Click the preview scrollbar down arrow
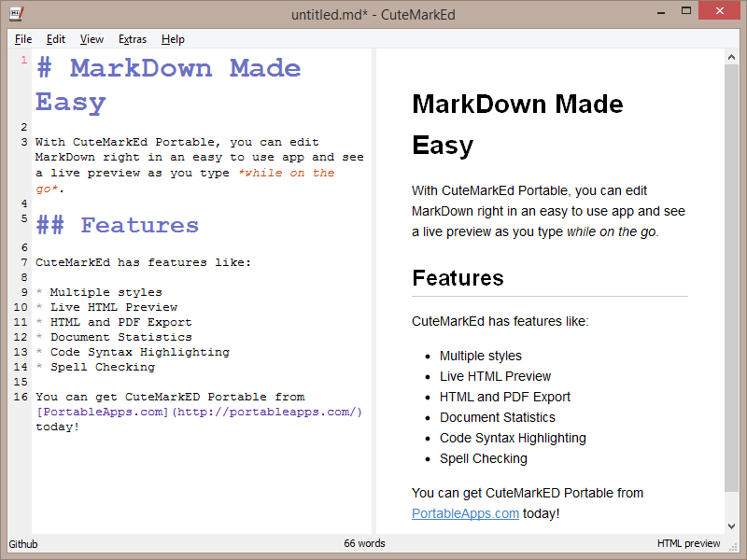 pyautogui.click(x=731, y=526)
